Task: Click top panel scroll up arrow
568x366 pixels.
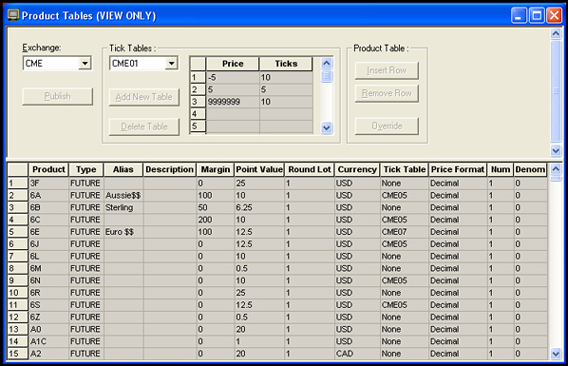Action: coord(556,34)
